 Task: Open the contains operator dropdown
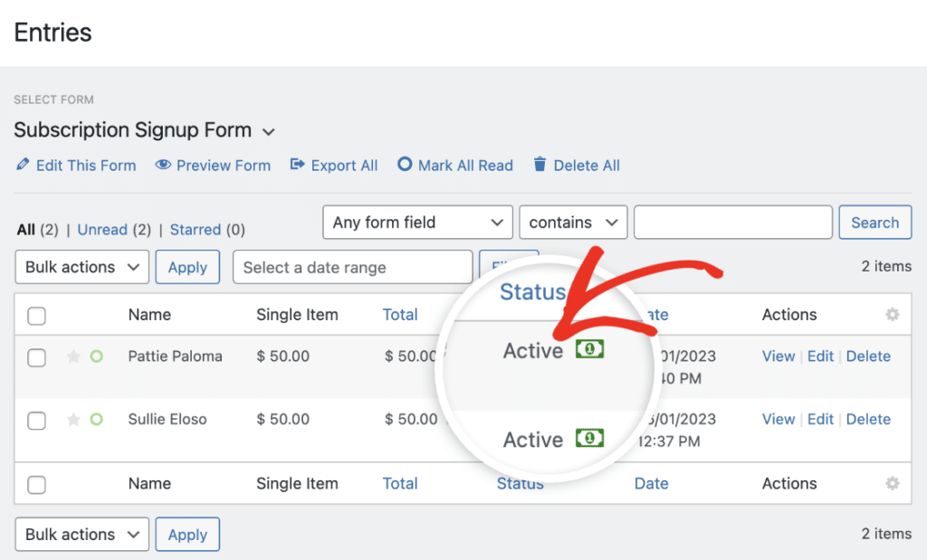pos(572,222)
